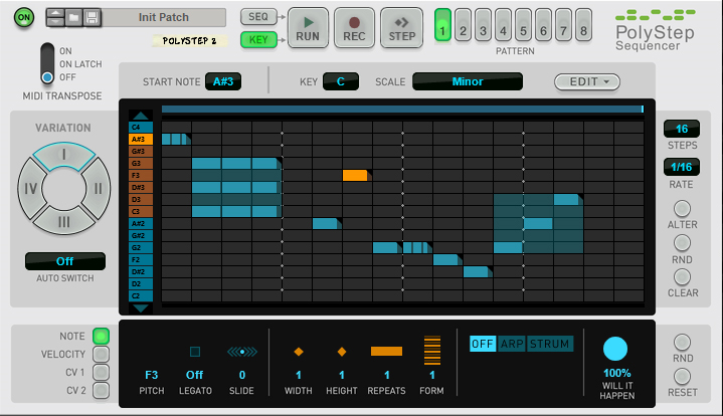Open the Minor scale selector

[466, 81]
